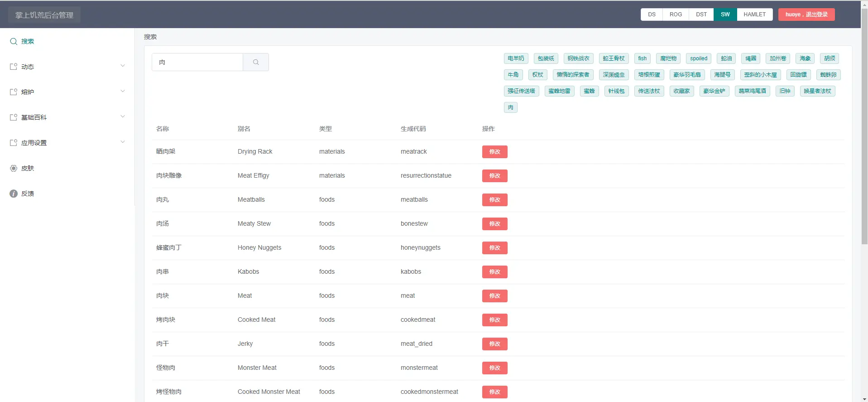
Task: Edit the 怪物肉 Monster Meat row
Action: [x=494, y=368]
